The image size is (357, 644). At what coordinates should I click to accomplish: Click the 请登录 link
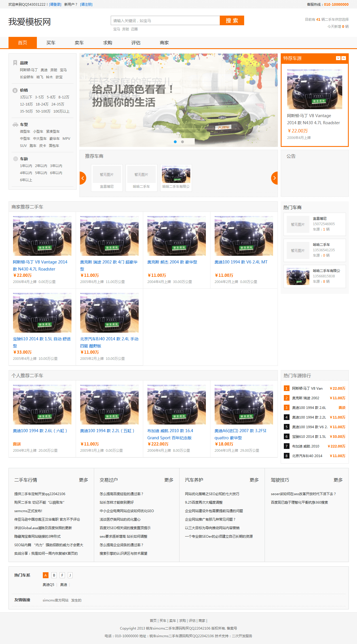(55, 5)
